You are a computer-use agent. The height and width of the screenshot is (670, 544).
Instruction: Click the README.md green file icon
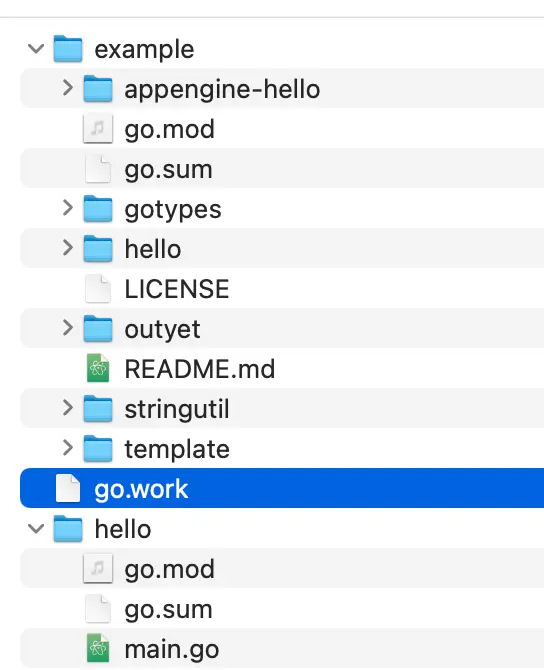click(98, 368)
